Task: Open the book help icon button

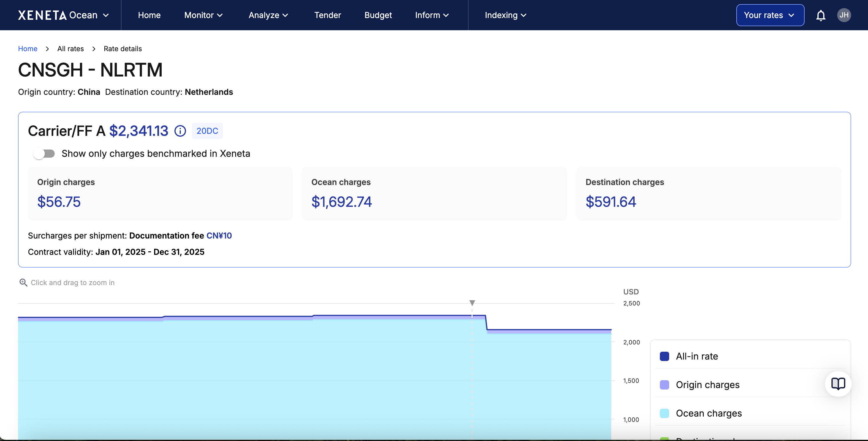Action: coord(838,384)
